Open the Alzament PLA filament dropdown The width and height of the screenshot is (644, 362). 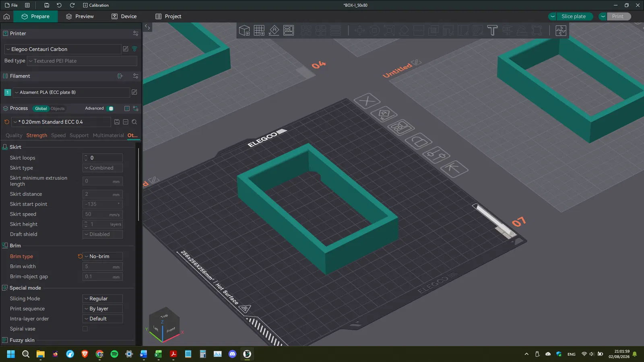[x=72, y=93]
